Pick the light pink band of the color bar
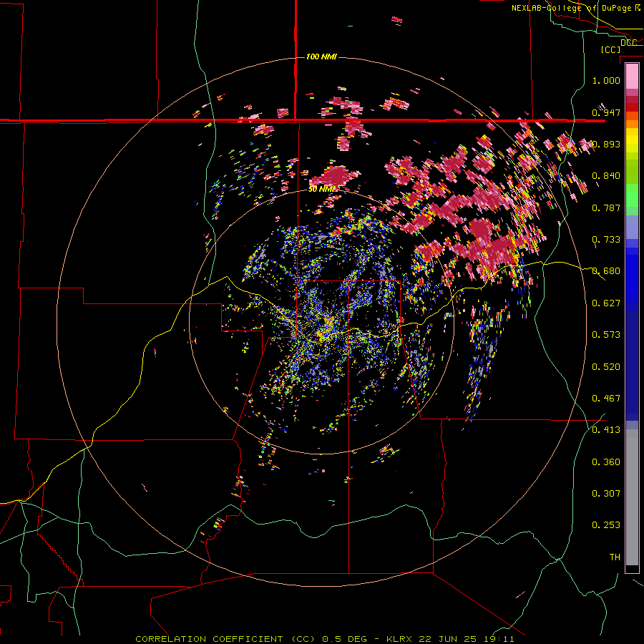 point(632,77)
